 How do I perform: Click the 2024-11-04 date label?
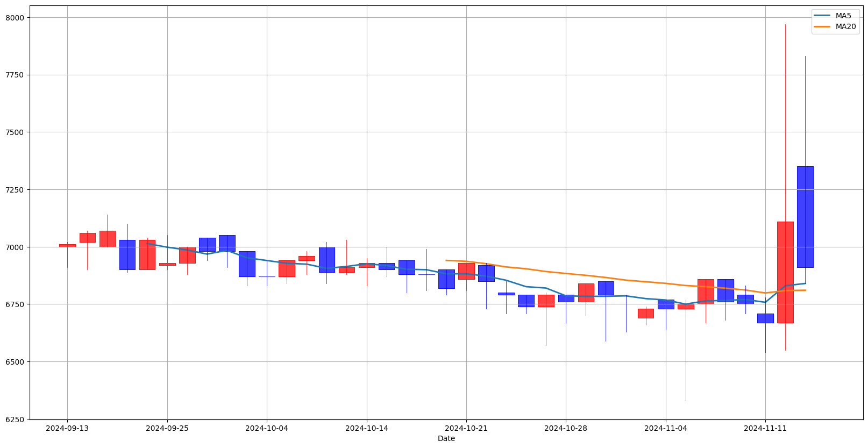point(666,428)
